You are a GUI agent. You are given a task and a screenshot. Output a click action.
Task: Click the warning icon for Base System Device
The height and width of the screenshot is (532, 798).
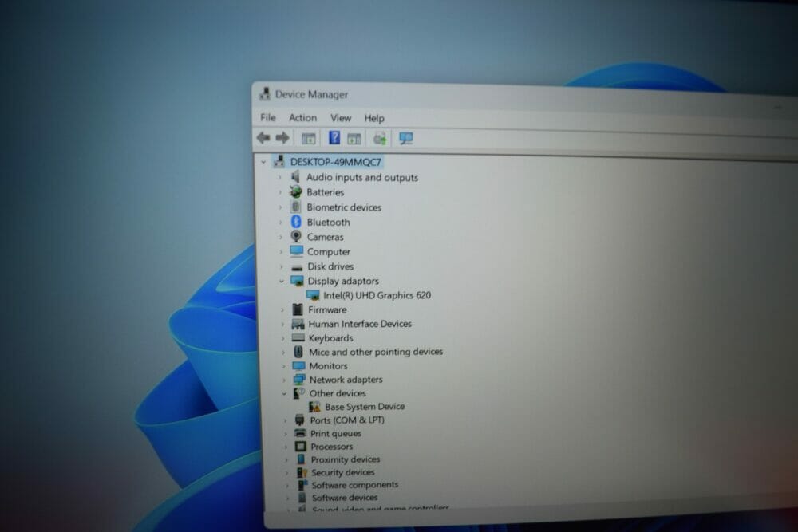tap(314, 406)
